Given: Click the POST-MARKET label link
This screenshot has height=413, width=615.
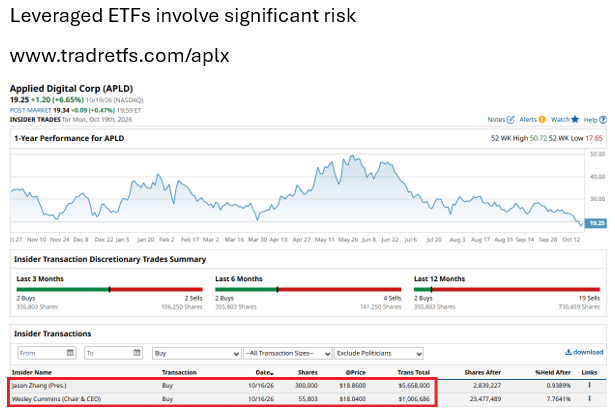Looking at the screenshot, I should click(x=31, y=111).
